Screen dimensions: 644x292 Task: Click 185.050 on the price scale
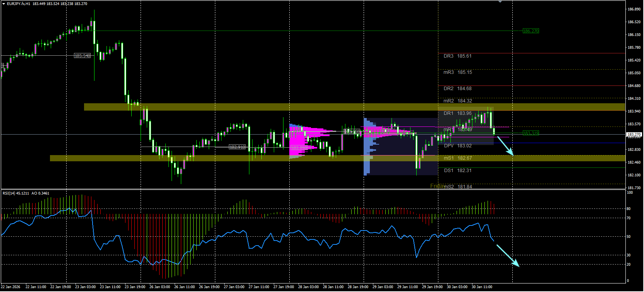point(634,73)
